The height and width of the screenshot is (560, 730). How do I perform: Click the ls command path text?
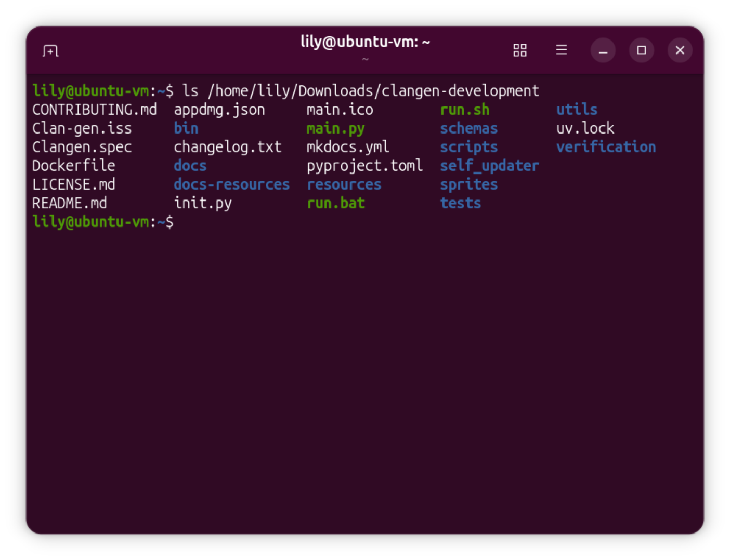pos(373,91)
